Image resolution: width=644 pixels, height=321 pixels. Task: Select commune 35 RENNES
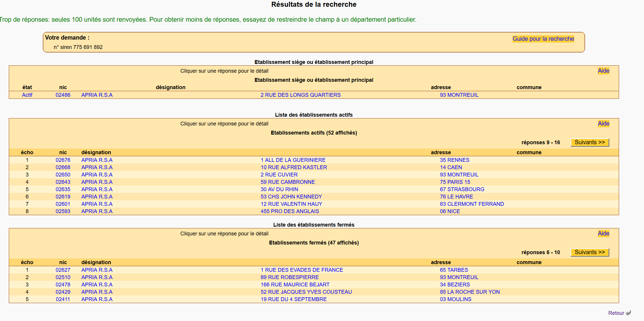point(454,160)
